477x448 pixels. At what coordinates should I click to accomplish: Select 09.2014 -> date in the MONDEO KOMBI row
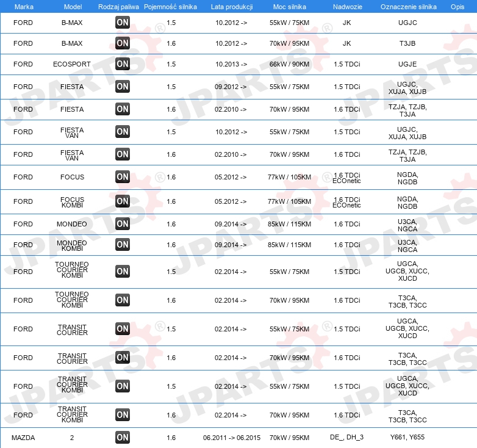pyautogui.click(x=231, y=245)
